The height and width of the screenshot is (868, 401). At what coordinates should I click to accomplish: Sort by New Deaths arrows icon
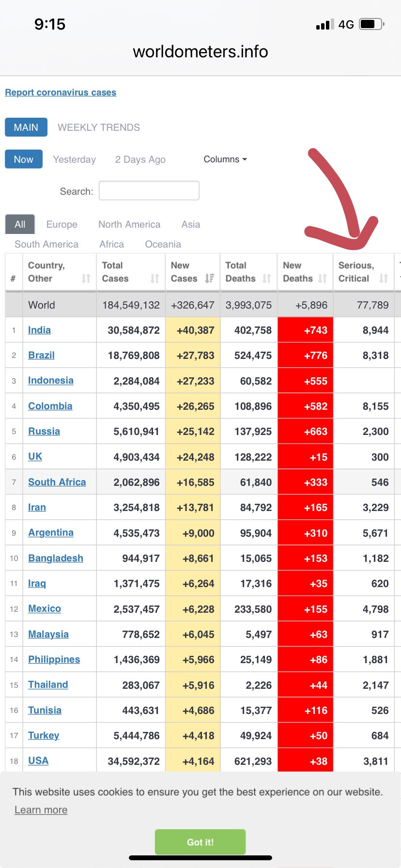click(x=323, y=279)
